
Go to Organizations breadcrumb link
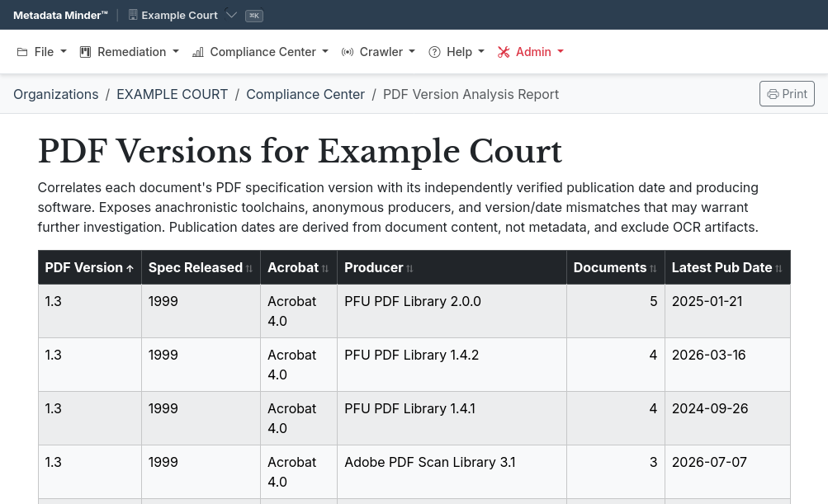[x=56, y=95]
